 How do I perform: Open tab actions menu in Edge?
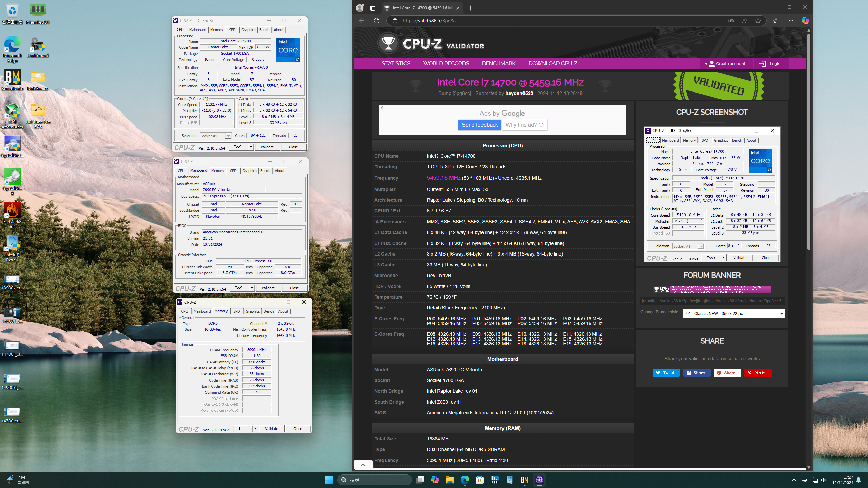373,8
